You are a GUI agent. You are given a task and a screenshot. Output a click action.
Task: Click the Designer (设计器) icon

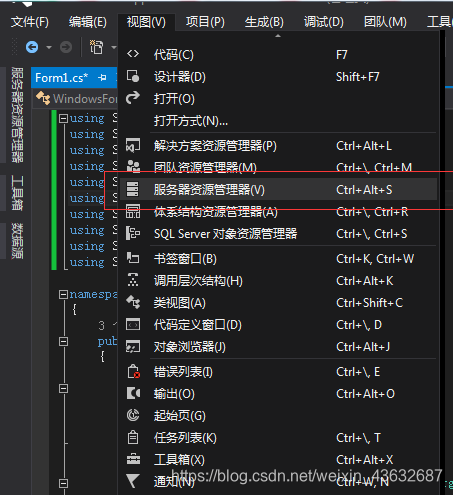click(x=133, y=76)
